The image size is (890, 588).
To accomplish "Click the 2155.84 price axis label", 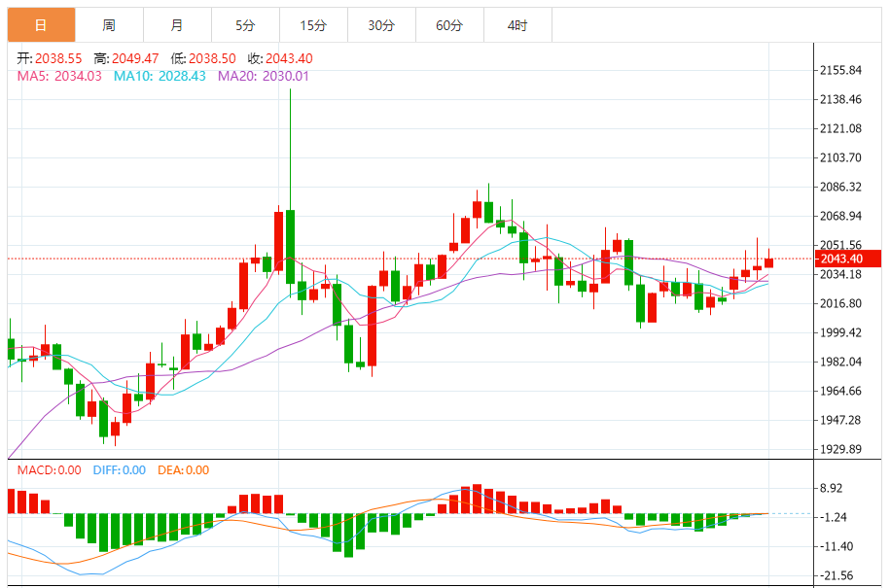I will click(840, 70).
